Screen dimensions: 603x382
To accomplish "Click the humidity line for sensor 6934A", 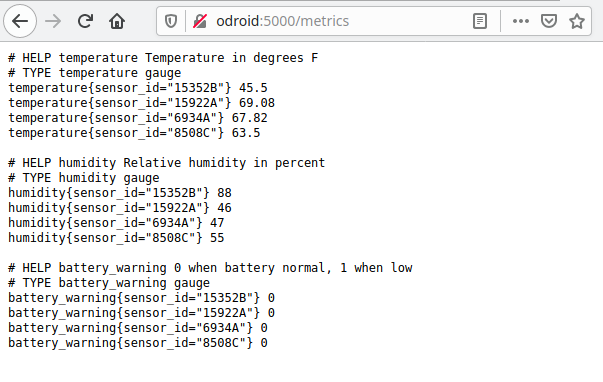I will point(116,223).
